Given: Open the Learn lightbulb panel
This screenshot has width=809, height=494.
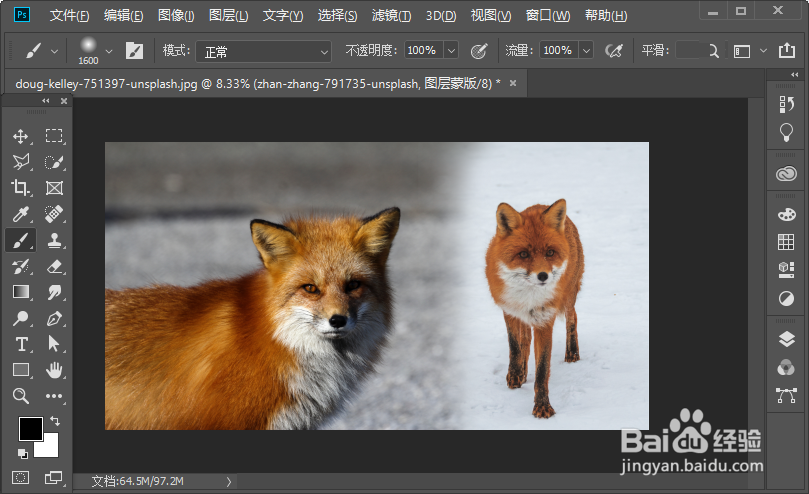Looking at the screenshot, I should [x=786, y=132].
